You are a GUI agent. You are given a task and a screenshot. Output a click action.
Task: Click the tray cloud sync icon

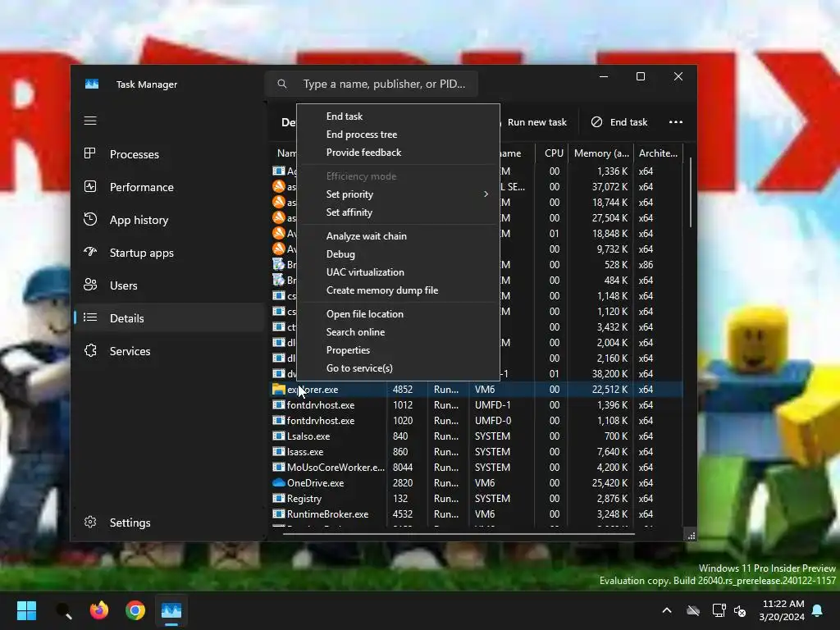[x=693, y=610]
